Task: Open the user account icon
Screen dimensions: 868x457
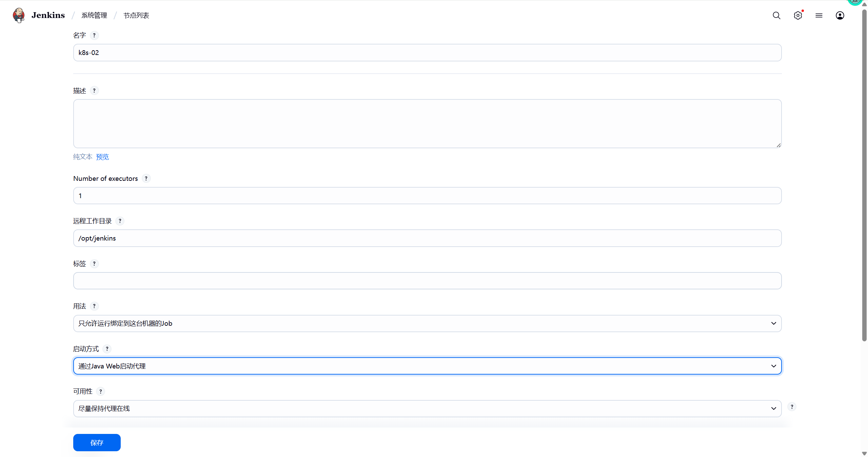Action: coord(840,15)
